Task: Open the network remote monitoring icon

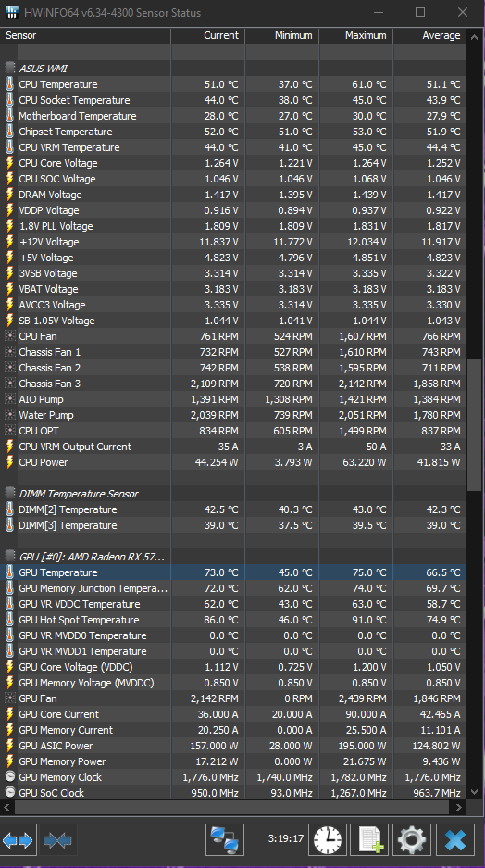Action: [225, 840]
